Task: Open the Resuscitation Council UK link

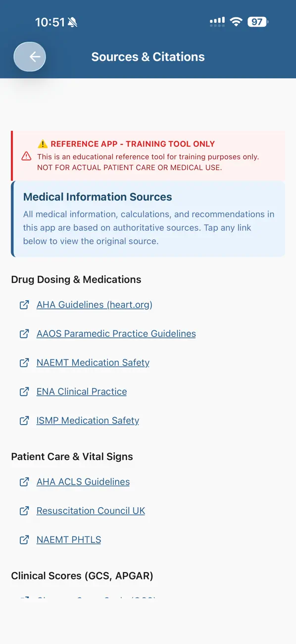Action: click(91, 510)
